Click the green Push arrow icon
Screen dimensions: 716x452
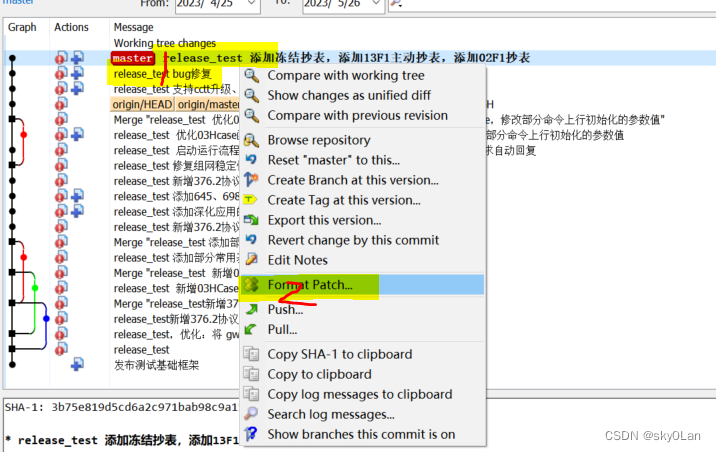click(x=252, y=309)
